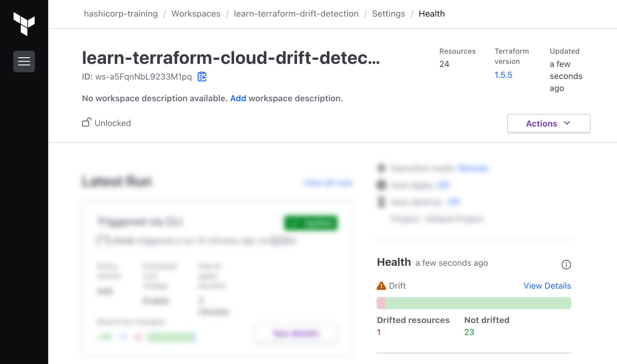Click the Workspaces breadcrumb item
This screenshot has height=364, width=617.
coord(196,13)
